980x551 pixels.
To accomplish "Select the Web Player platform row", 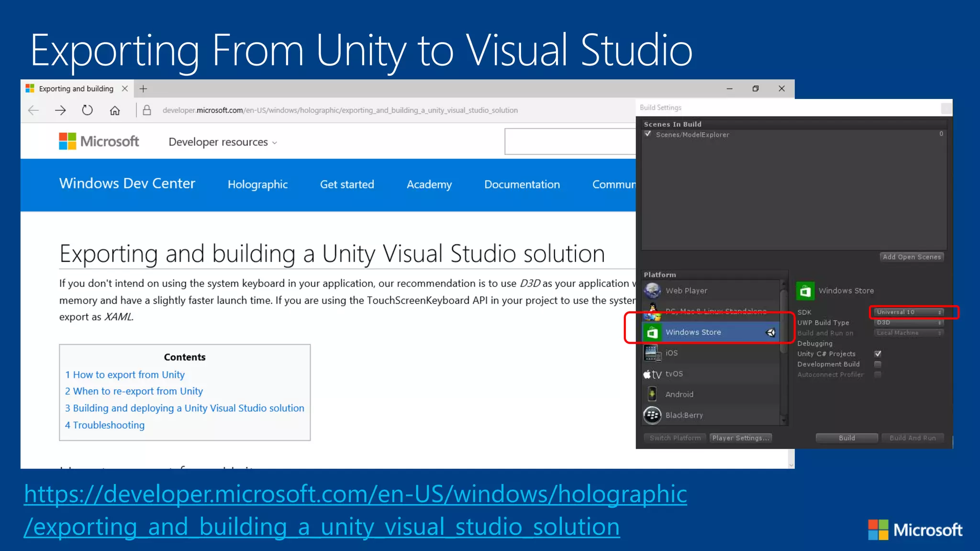I will pyautogui.click(x=711, y=290).
